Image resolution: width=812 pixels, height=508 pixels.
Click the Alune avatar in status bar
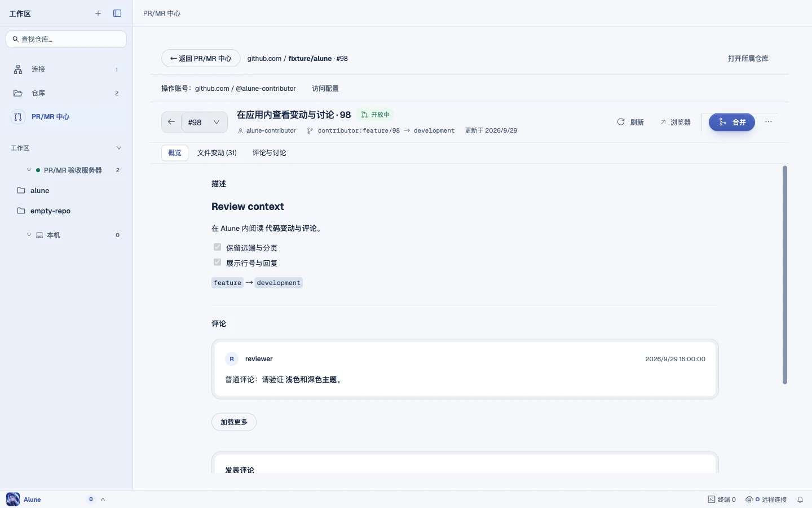tap(13, 499)
